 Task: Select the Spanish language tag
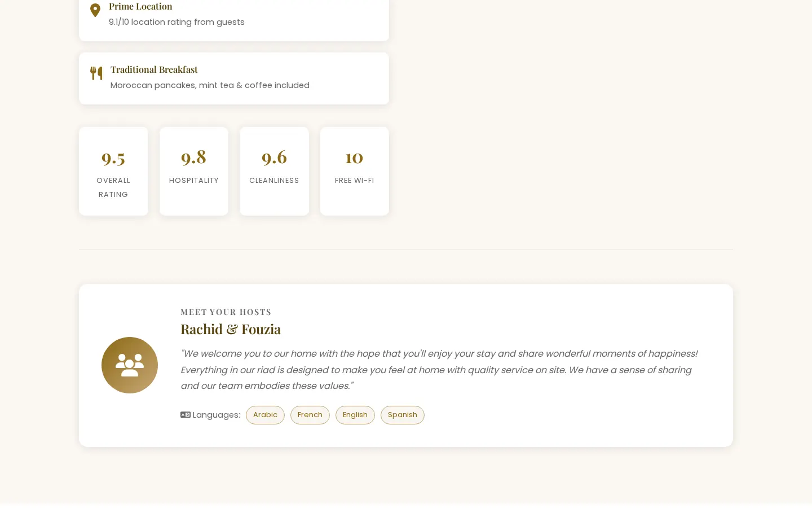(x=403, y=415)
